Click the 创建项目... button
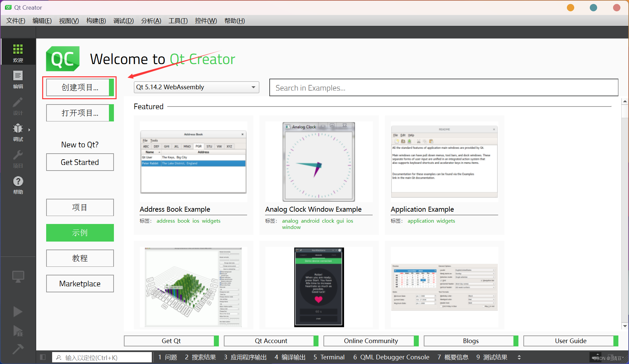Screen dimensions: 629x364 point(80,87)
